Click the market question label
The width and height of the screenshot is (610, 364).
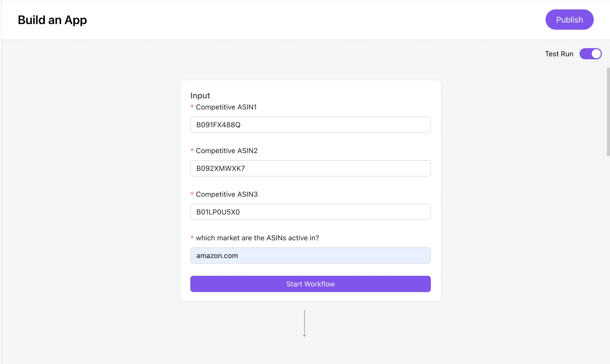(x=257, y=238)
